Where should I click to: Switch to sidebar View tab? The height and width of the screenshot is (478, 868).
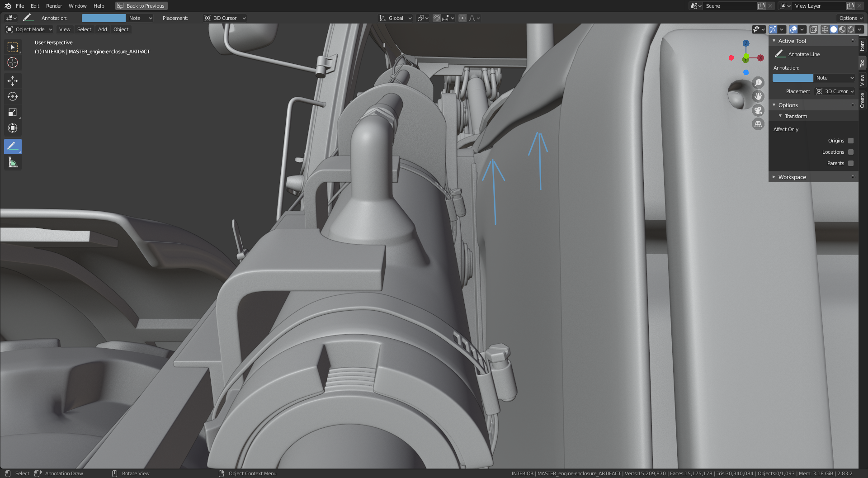click(x=863, y=80)
